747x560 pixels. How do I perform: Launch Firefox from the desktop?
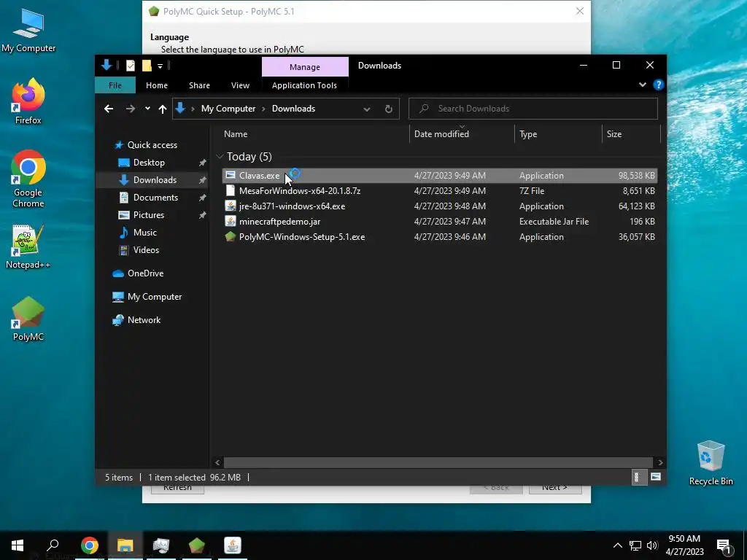pyautogui.click(x=28, y=101)
